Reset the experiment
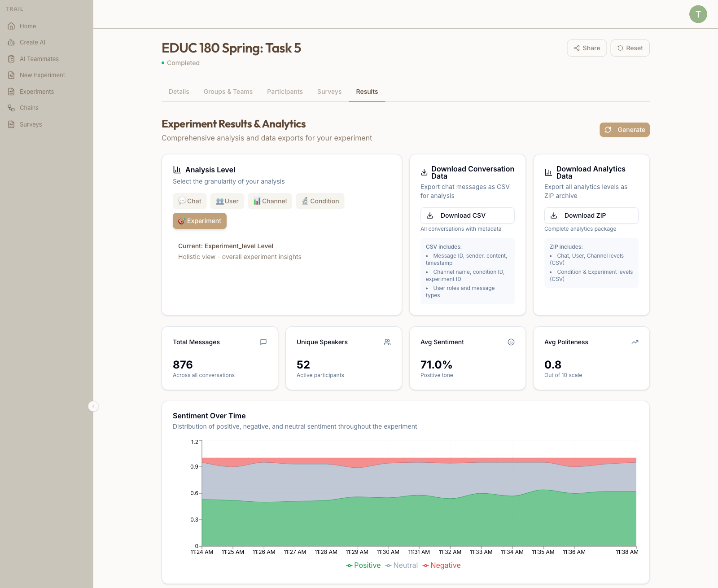Screen dimensions: 718x588 [630, 48]
